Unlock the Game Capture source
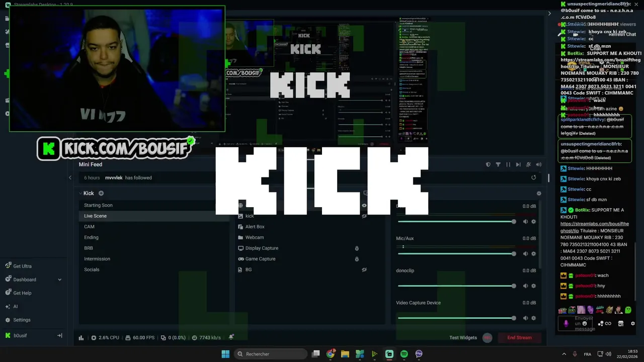 357,259
